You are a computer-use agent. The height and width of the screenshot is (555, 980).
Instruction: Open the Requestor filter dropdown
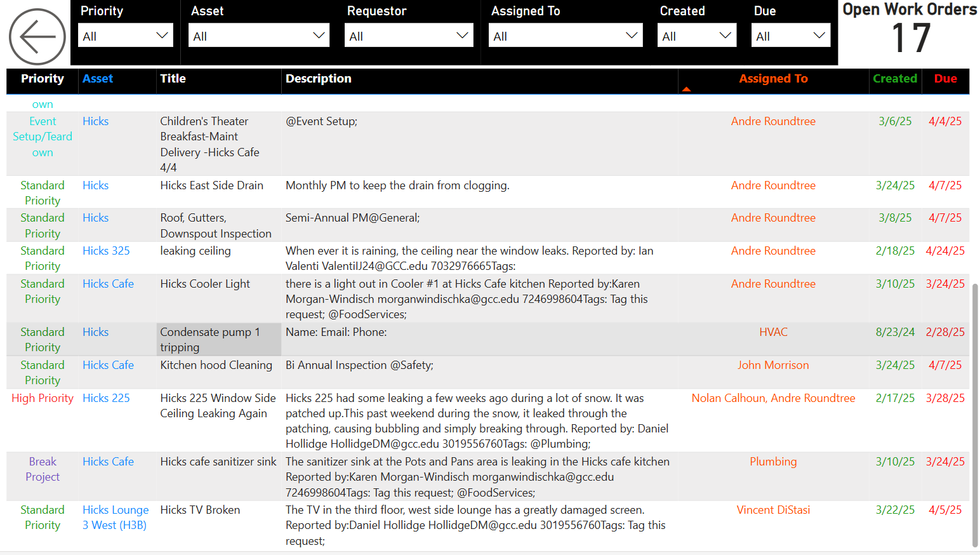coord(409,36)
